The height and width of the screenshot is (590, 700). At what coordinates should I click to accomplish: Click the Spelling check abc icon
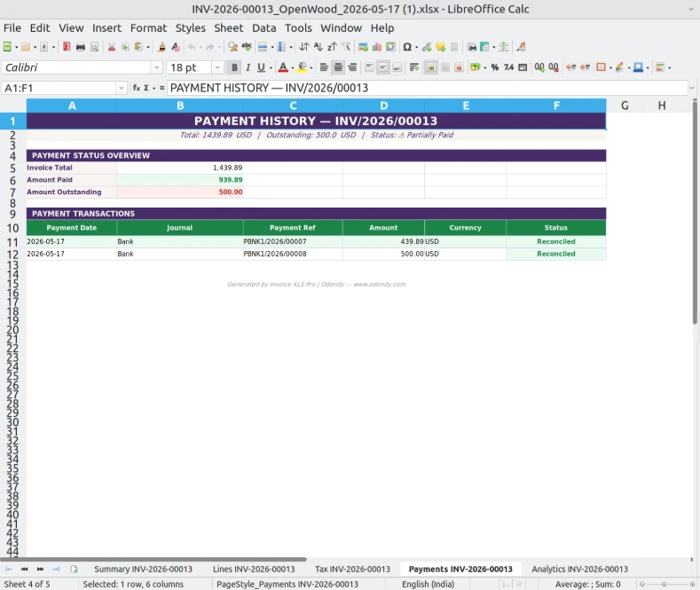247,47
